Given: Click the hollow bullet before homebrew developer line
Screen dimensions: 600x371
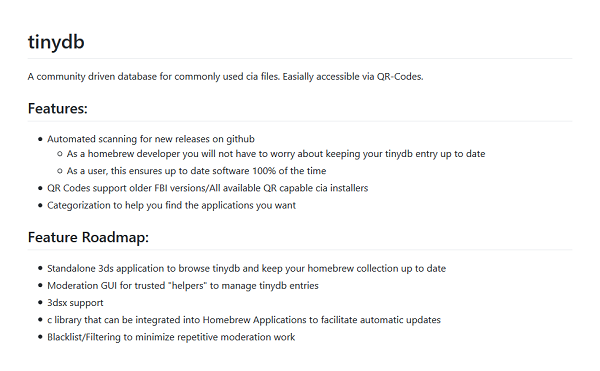Looking at the screenshot, I should tap(60, 154).
